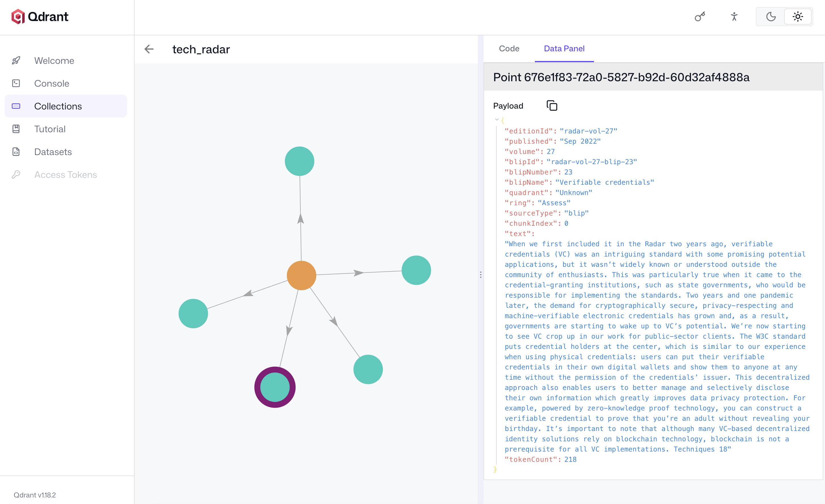Collapse the payload JSON tree chevron

(497, 119)
